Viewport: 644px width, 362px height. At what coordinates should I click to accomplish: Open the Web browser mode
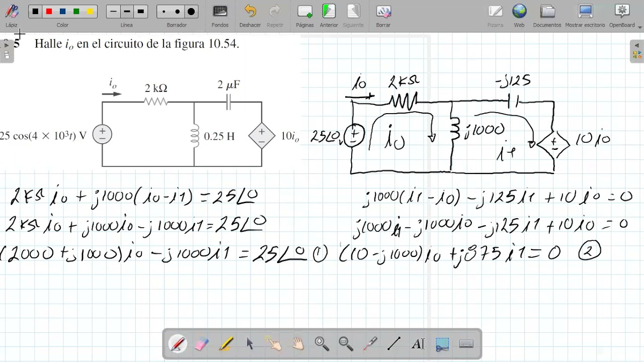click(x=519, y=15)
